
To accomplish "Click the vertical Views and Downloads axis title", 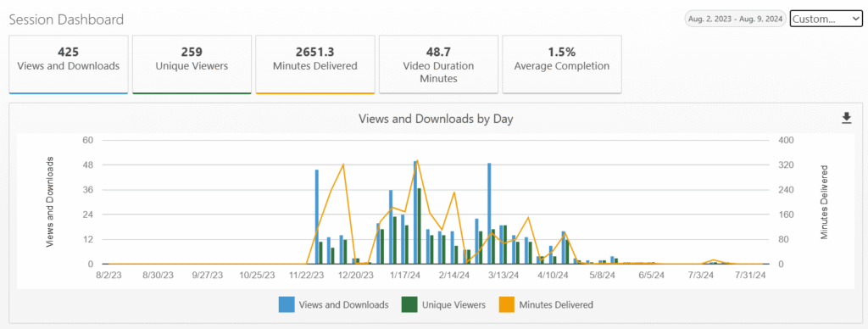I will (x=50, y=202).
